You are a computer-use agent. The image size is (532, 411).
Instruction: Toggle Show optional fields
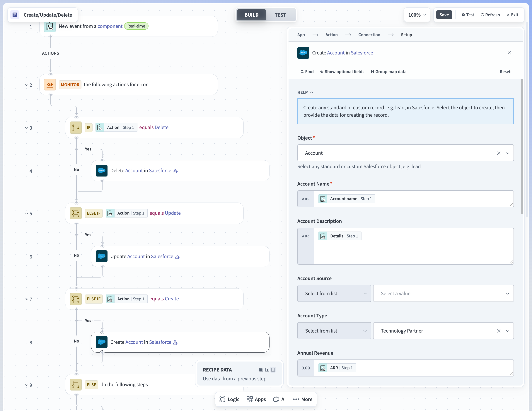coord(342,72)
